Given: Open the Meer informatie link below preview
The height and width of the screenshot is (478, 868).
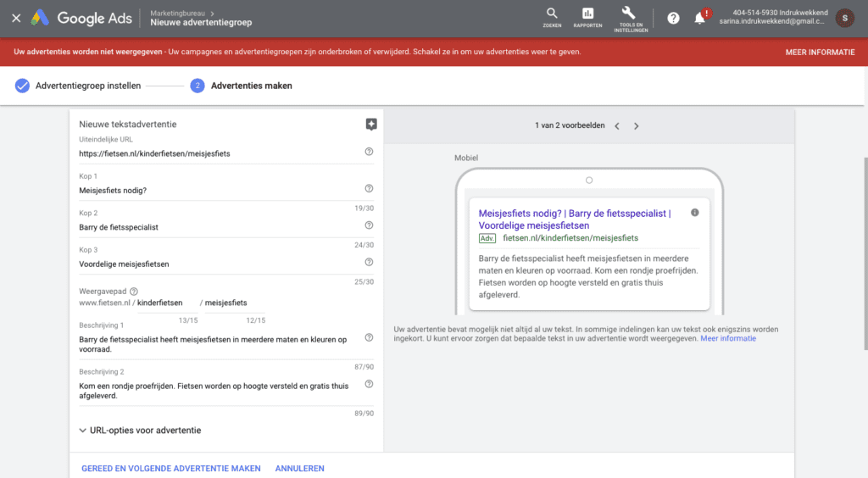Looking at the screenshot, I should pos(728,338).
